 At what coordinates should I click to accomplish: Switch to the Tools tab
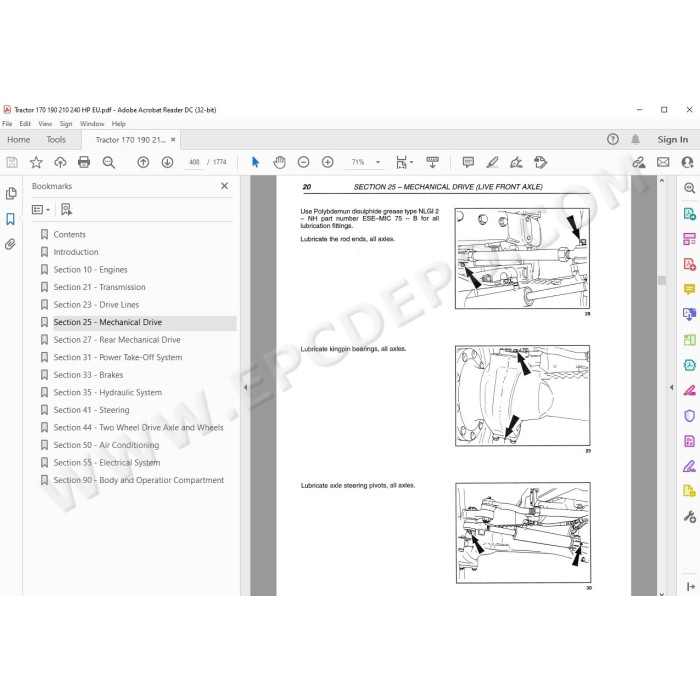[x=56, y=140]
